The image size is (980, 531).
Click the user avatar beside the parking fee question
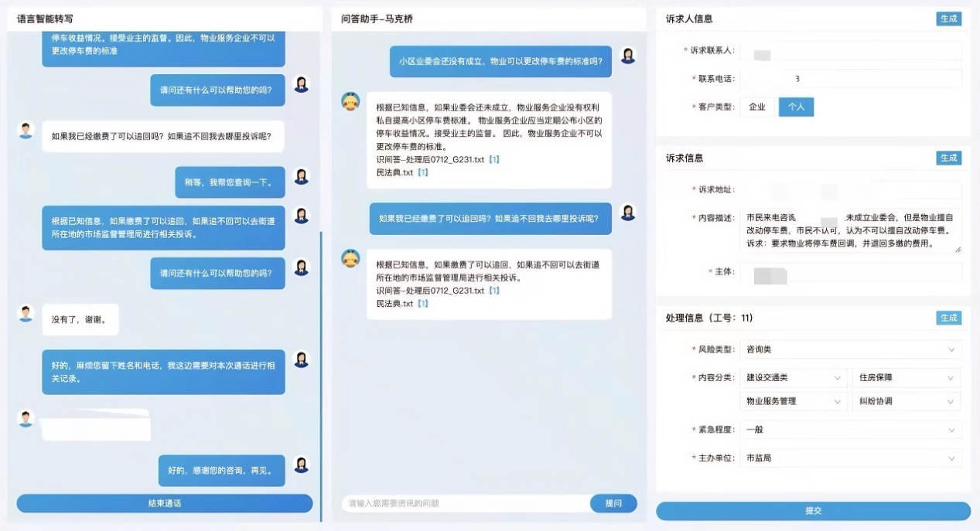628,56
